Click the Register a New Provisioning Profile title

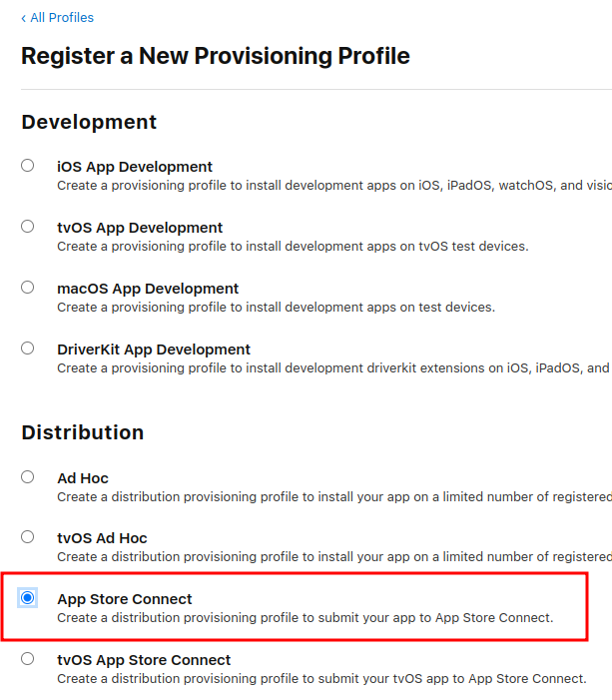tap(216, 56)
